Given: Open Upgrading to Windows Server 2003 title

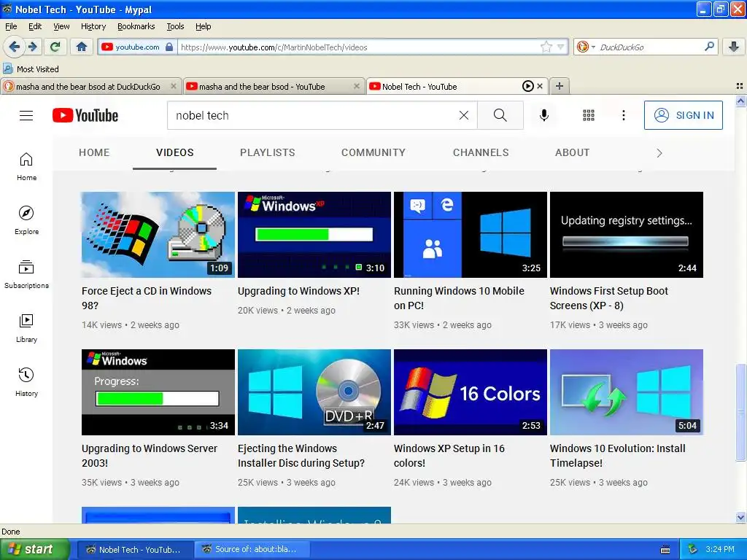Looking at the screenshot, I should (149, 456).
